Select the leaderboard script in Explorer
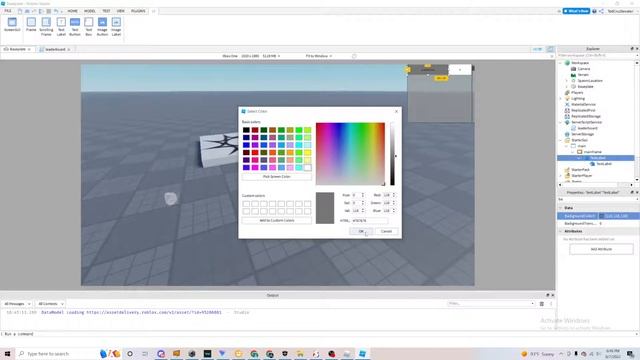 pyautogui.click(x=587, y=128)
